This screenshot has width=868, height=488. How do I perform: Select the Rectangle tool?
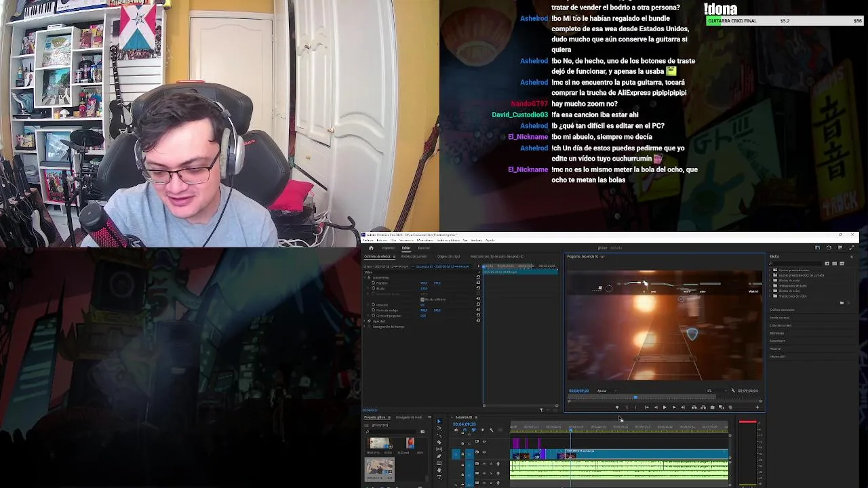point(439,463)
